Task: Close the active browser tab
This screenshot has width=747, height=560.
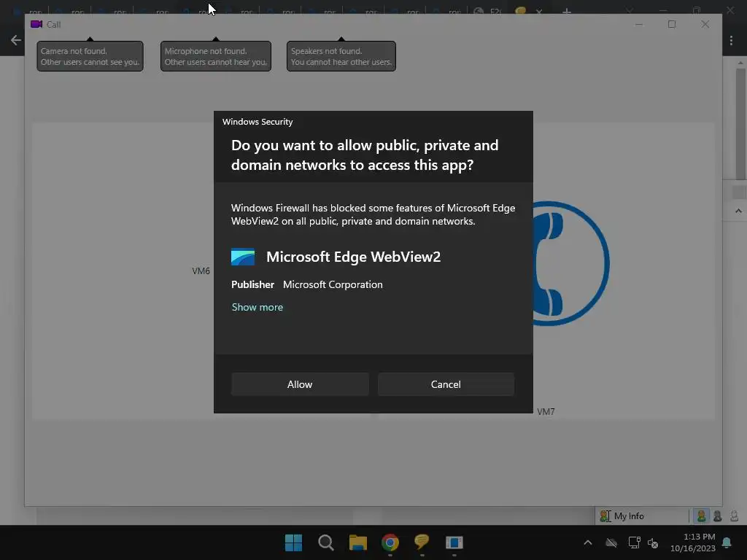Action: point(539,11)
